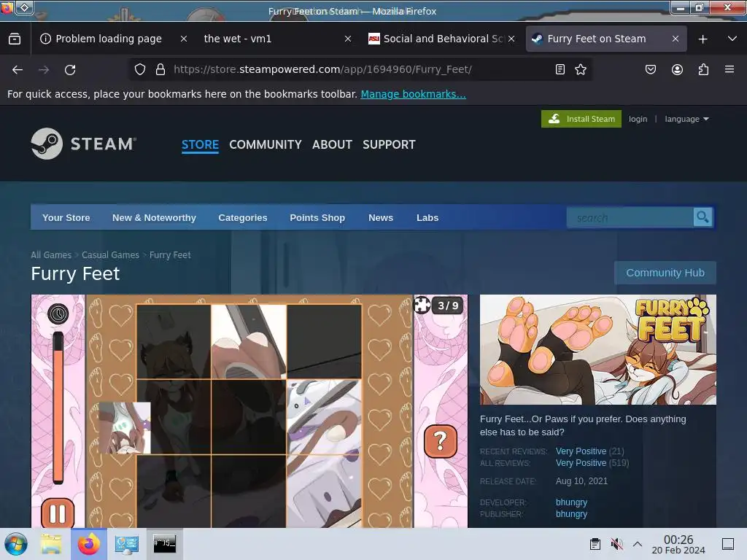Open the extensions puzzle icon
The width and height of the screenshot is (747, 560).
703,69
